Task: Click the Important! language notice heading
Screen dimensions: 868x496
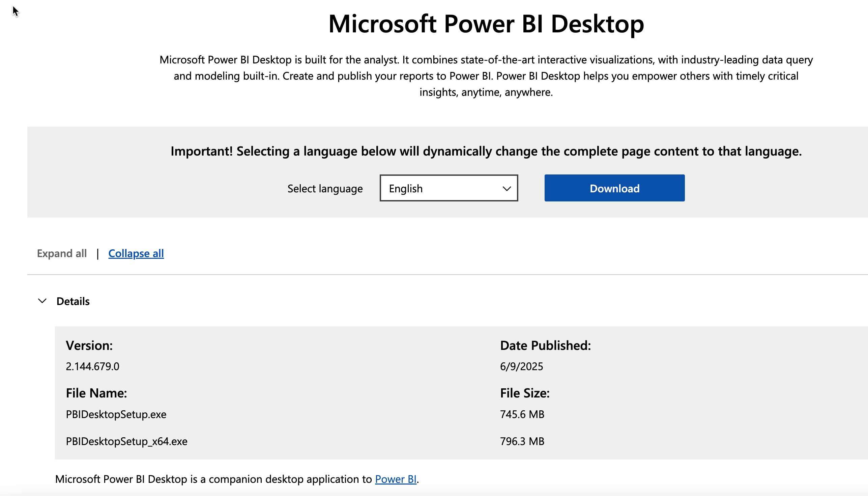Action: tap(486, 151)
